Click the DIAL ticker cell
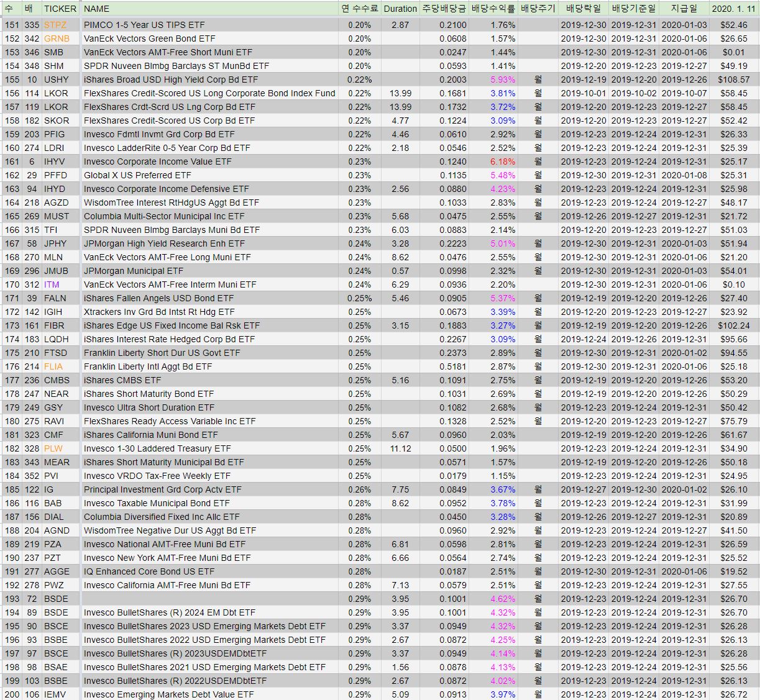Viewport: 760px width, 700px height. pos(60,517)
